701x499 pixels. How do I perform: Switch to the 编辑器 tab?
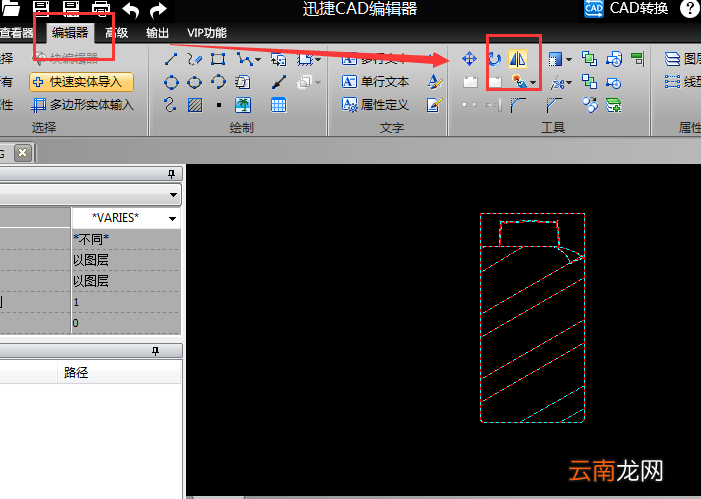click(70, 33)
